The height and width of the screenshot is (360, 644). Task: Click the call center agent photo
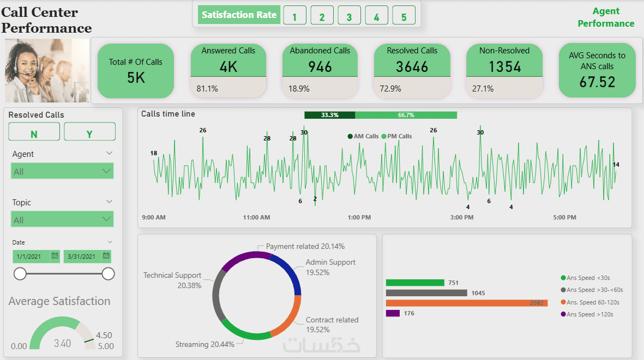tap(47, 70)
